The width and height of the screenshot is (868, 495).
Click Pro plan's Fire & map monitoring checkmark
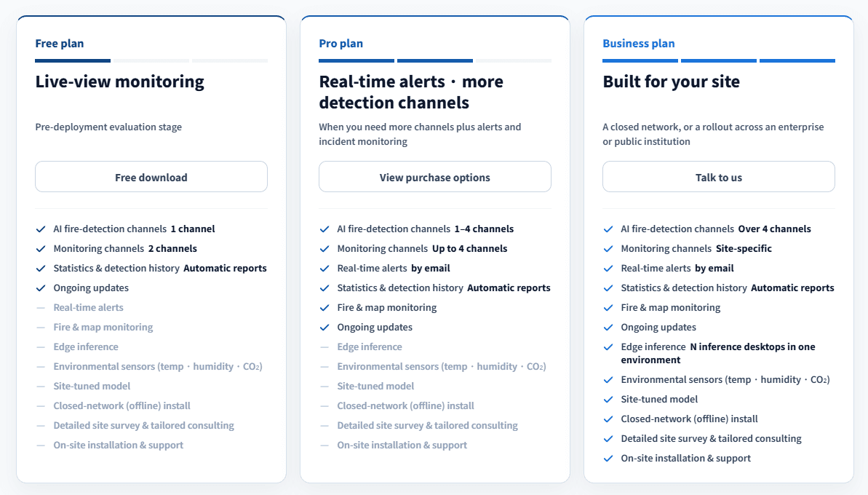pos(324,308)
